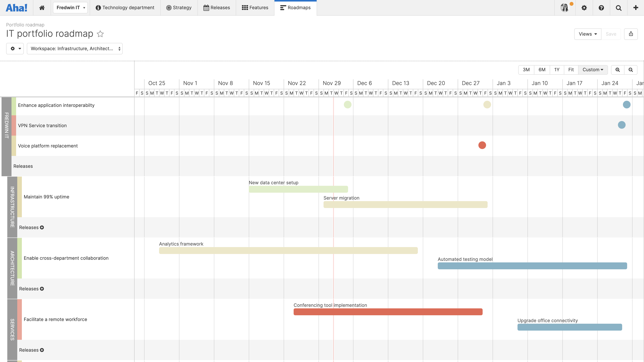644x362 pixels.
Task: Open the Custom timeframe dropdown
Action: (x=593, y=70)
